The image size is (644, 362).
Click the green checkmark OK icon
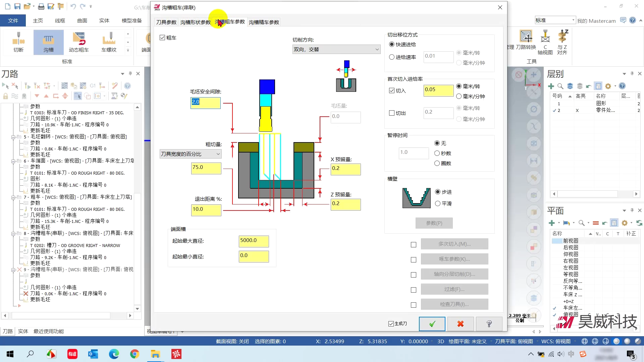[432, 324]
